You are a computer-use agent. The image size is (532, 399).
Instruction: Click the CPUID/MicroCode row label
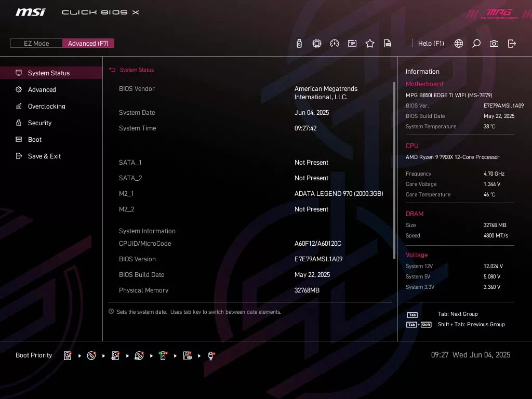(145, 244)
